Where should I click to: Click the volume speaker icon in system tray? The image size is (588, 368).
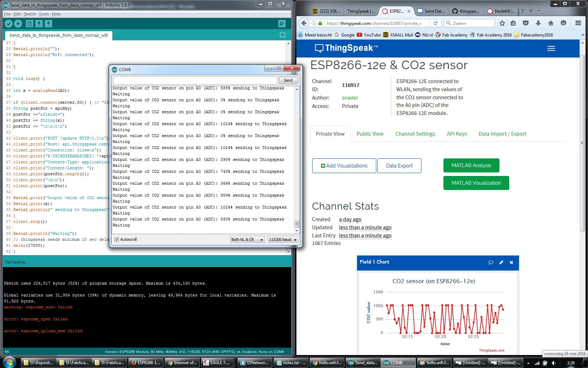click(x=554, y=363)
